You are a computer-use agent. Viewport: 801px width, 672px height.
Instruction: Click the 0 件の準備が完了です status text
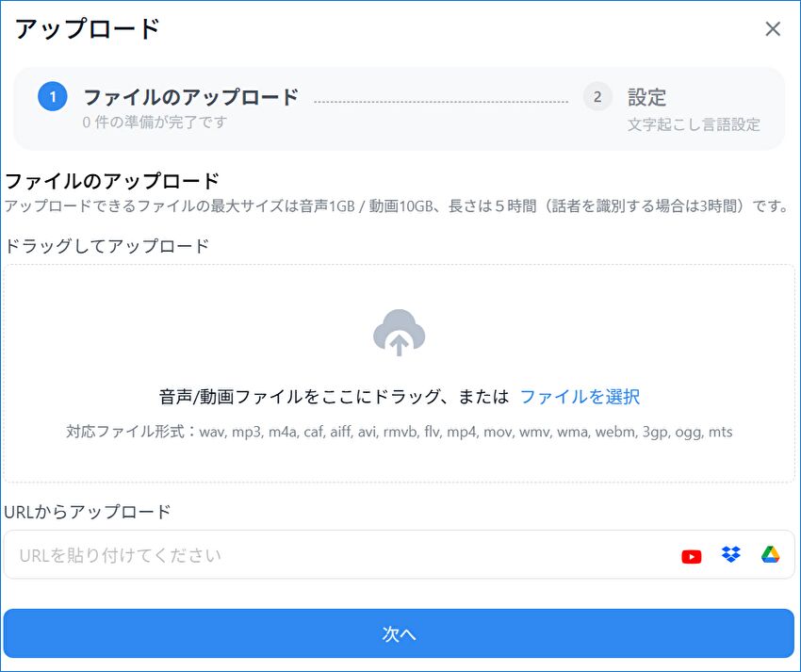pos(155,123)
